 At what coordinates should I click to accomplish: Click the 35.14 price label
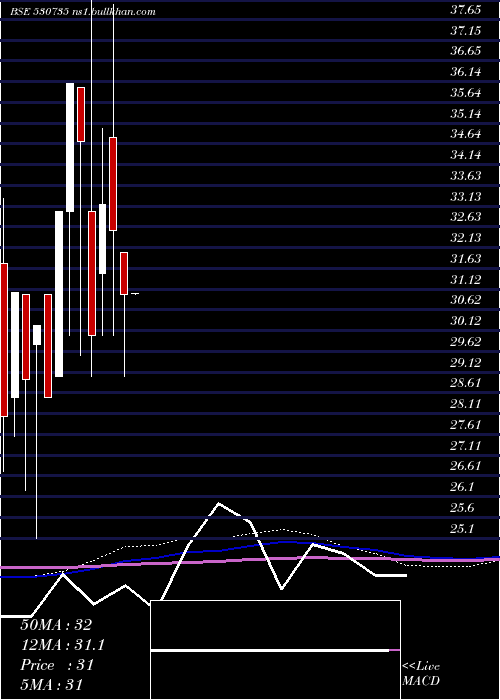[466, 114]
